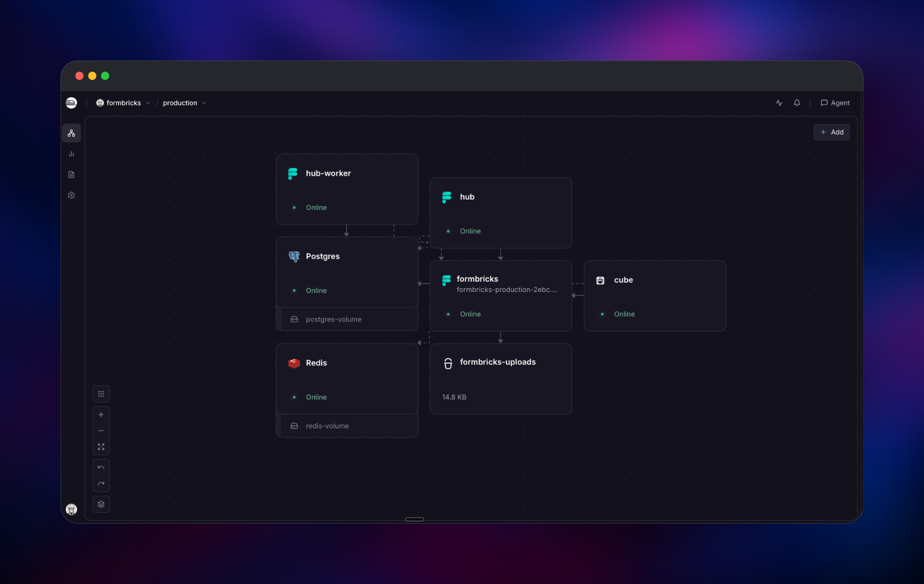The height and width of the screenshot is (584, 924).
Task: Click Online status on hub-worker card
Action: point(316,208)
